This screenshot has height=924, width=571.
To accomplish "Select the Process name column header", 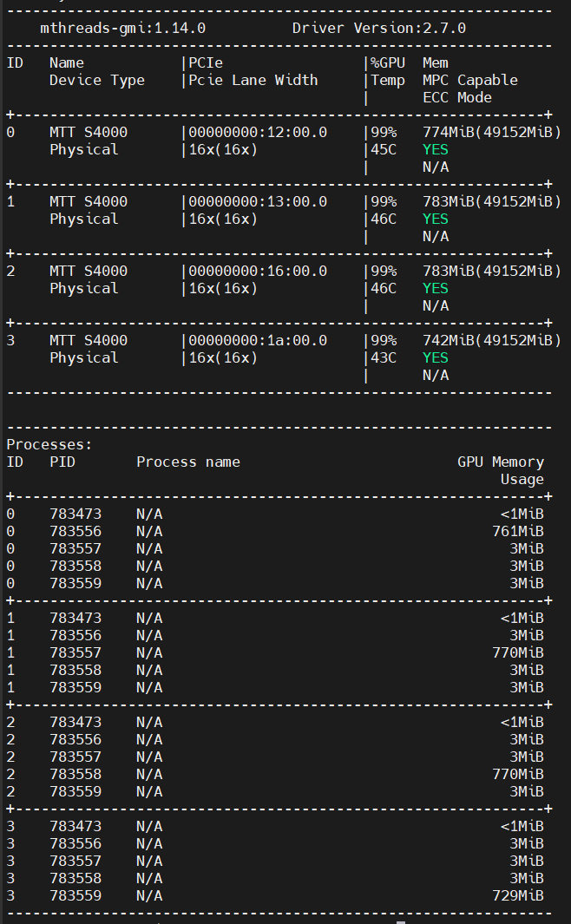I will pyautogui.click(x=187, y=462).
